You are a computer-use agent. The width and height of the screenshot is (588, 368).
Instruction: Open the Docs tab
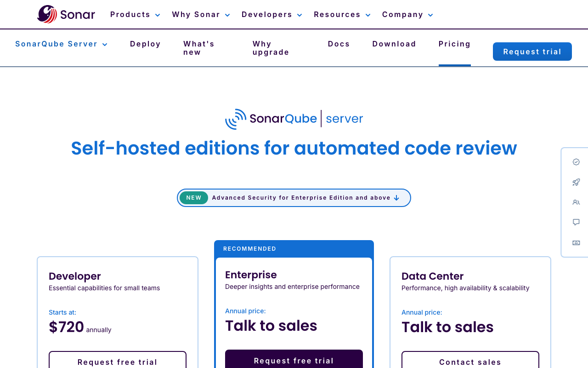(x=339, y=44)
